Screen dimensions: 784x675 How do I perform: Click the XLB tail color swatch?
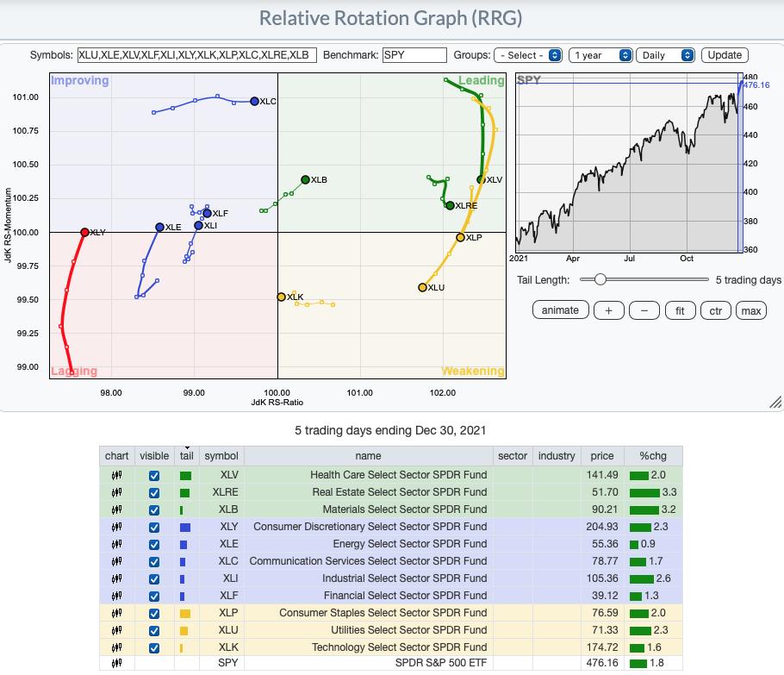click(182, 509)
